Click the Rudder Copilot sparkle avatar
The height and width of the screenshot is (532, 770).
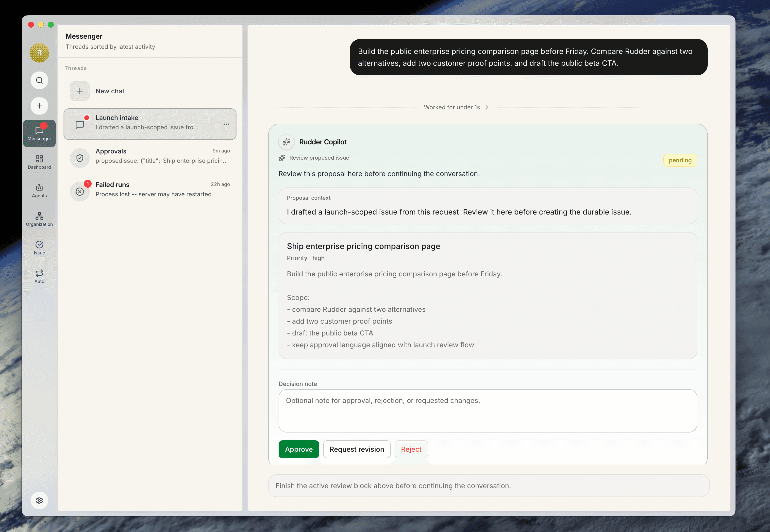tap(286, 142)
